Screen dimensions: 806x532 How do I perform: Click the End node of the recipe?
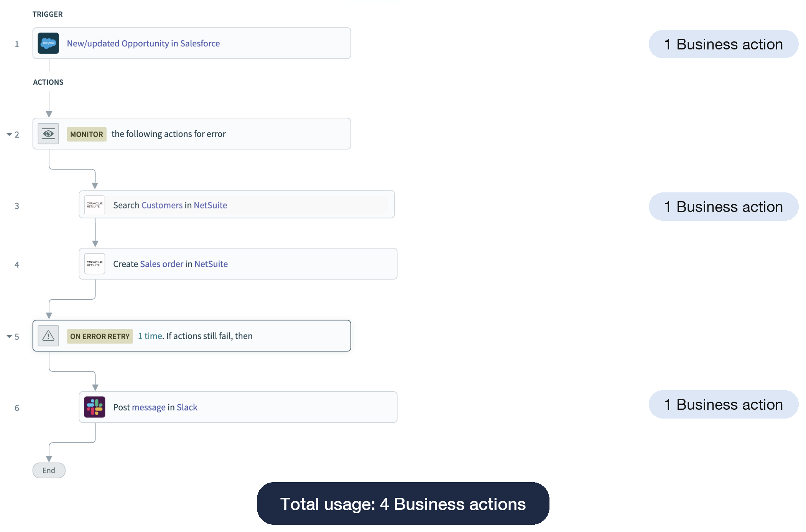point(49,470)
